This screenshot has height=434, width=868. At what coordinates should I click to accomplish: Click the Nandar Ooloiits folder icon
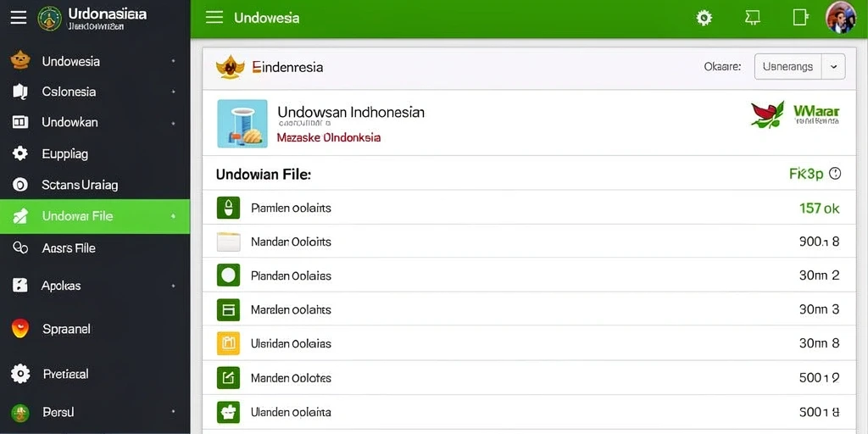click(228, 242)
